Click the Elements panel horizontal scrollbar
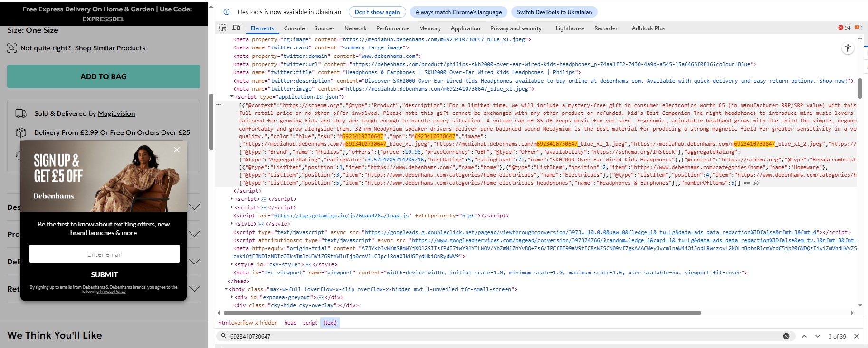This screenshot has width=868, height=348. coord(462,313)
